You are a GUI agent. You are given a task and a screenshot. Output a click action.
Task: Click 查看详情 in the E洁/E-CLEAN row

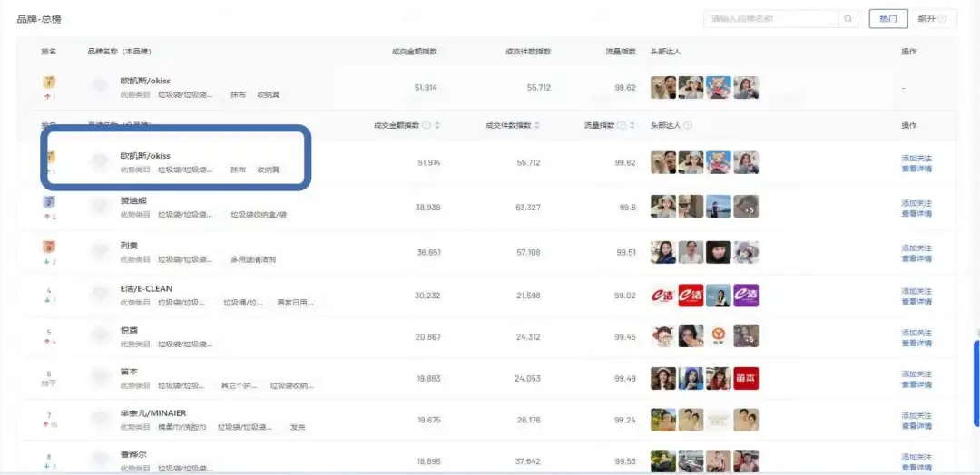(x=916, y=302)
